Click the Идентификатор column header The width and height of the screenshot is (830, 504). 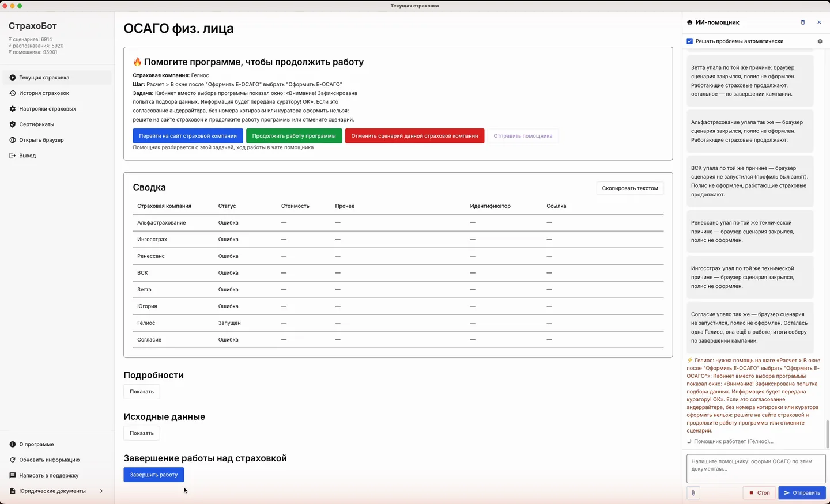point(490,206)
